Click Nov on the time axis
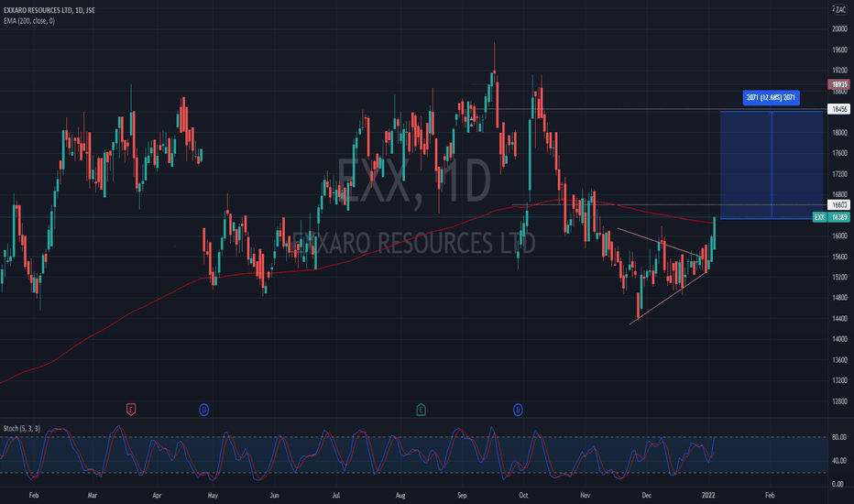This screenshot has height=504, width=854. 585,495
